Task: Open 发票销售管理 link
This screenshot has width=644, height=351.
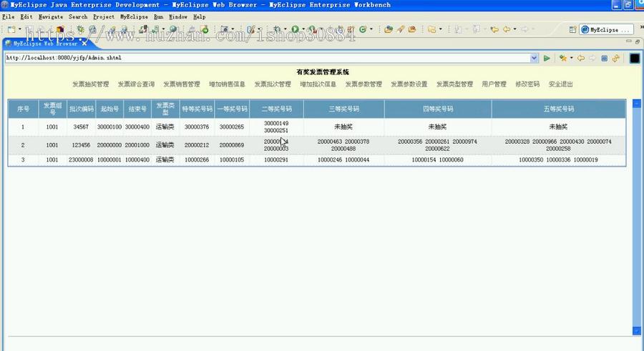Action: click(182, 84)
